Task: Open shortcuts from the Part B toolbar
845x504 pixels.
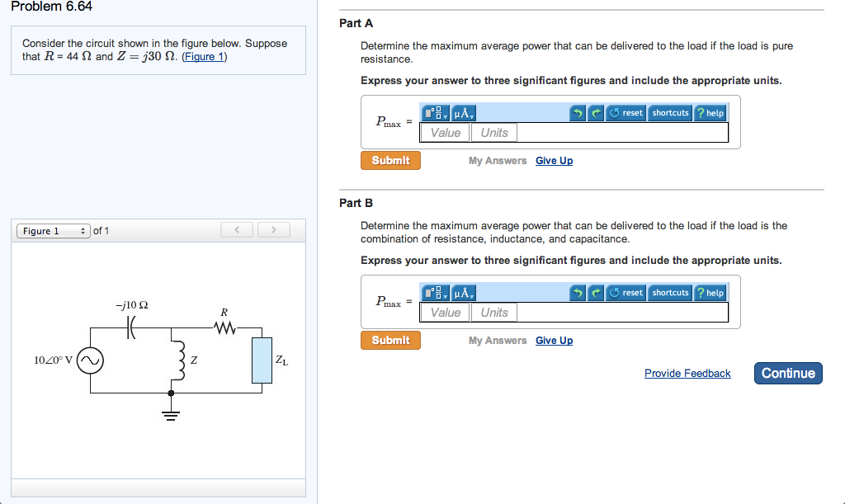Action: [x=670, y=293]
